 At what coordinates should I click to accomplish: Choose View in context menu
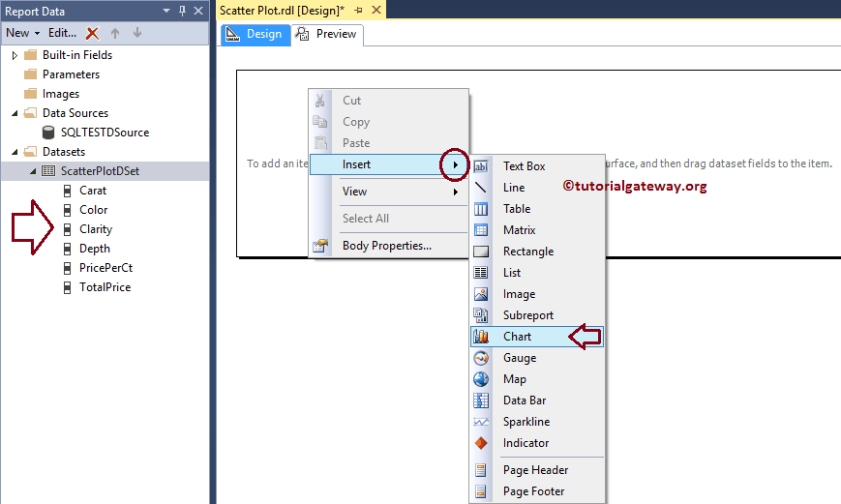[x=389, y=192]
